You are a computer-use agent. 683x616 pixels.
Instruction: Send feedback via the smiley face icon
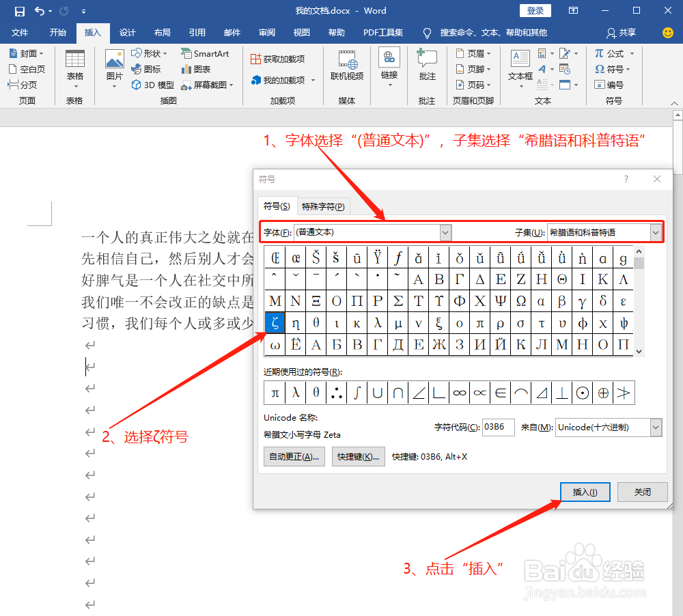pos(668,33)
